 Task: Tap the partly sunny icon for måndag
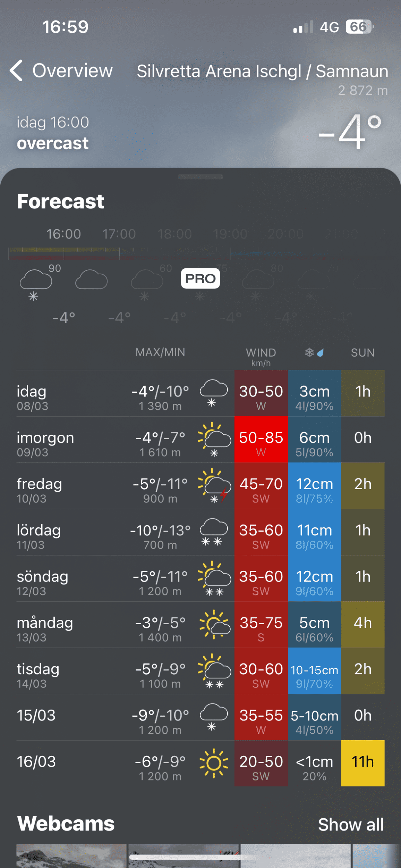tap(214, 624)
